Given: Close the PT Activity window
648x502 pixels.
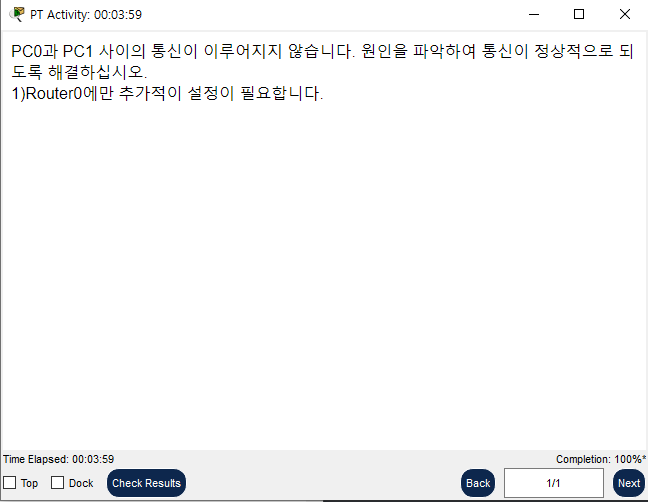Looking at the screenshot, I should (624, 14).
